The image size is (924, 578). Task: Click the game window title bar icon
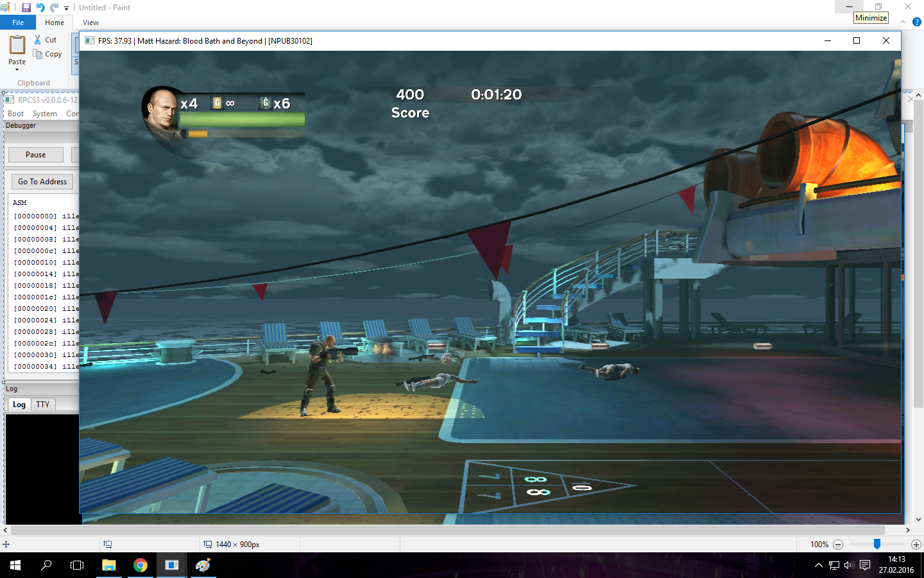pos(90,40)
